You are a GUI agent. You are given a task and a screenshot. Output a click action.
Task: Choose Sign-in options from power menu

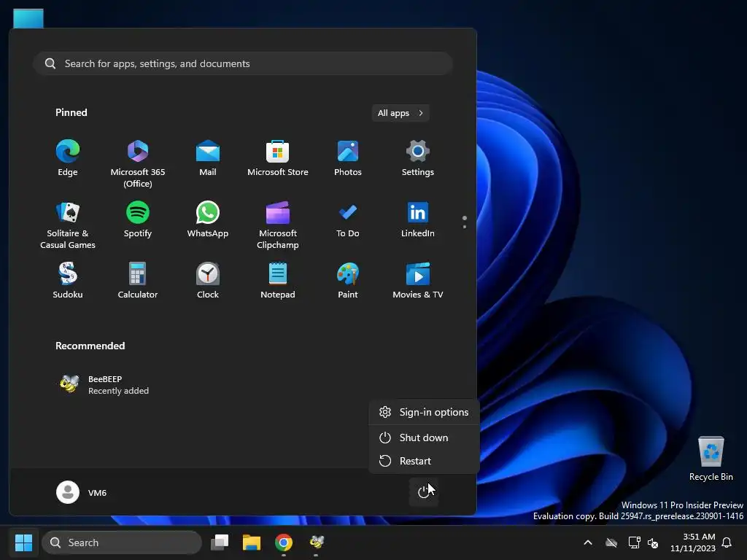pos(424,413)
